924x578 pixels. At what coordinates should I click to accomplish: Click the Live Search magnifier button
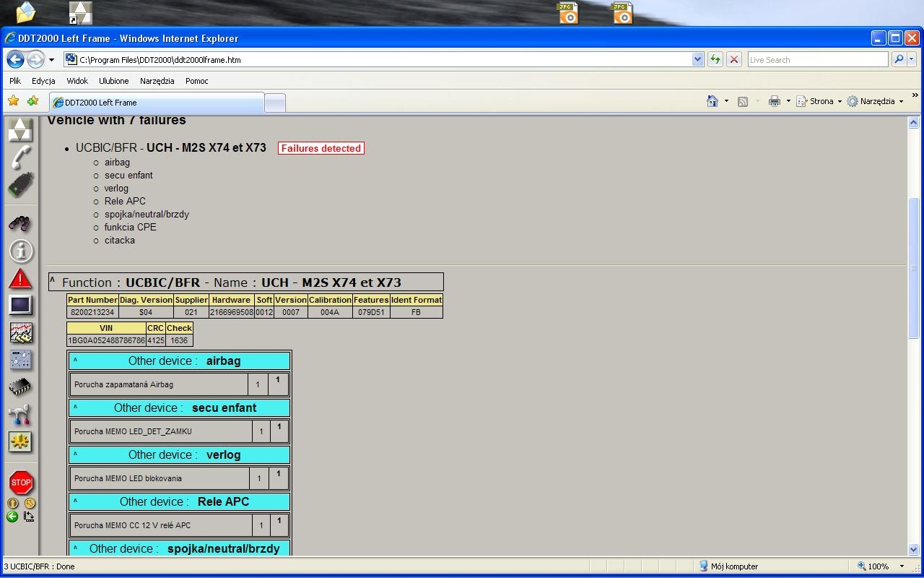(x=899, y=59)
